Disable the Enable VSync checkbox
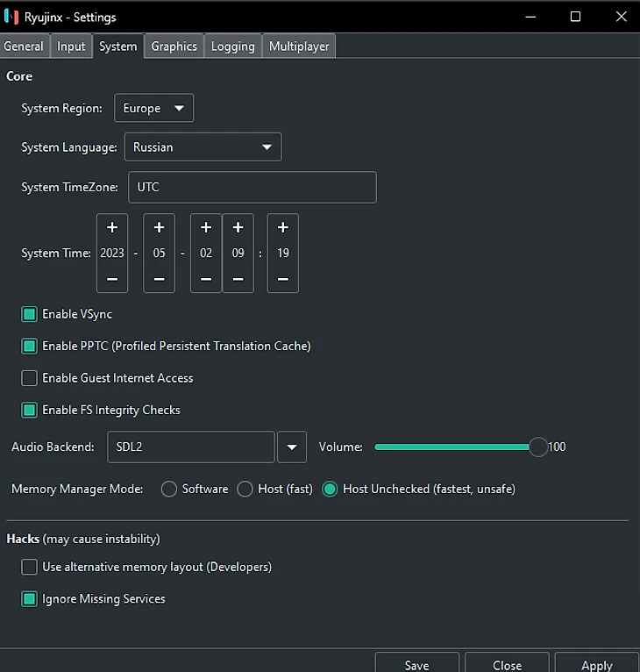 click(30, 314)
